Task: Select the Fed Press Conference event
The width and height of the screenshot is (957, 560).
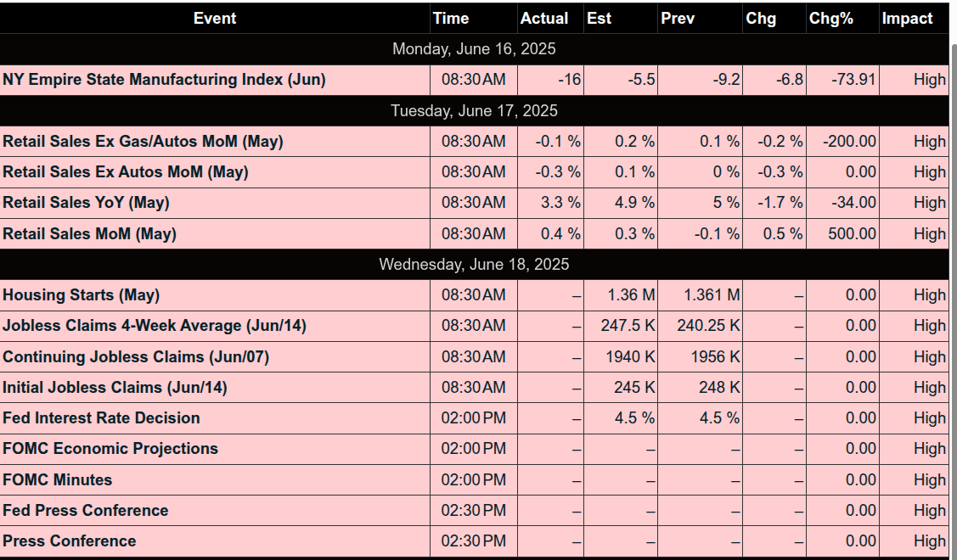Action: tap(86, 511)
